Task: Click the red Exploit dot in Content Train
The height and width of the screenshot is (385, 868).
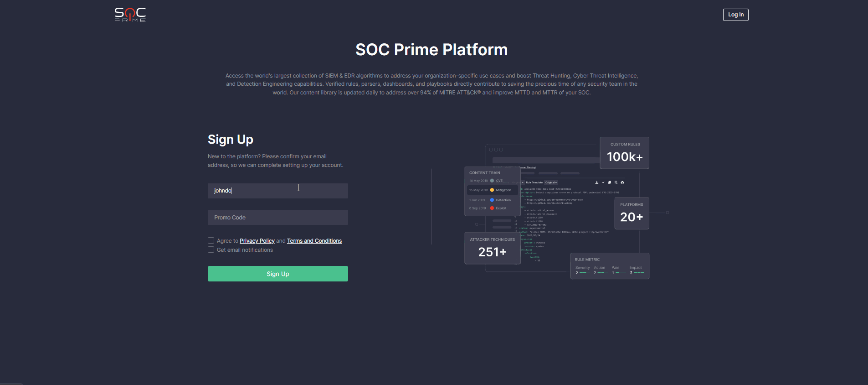Action: (x=492, y=208)
